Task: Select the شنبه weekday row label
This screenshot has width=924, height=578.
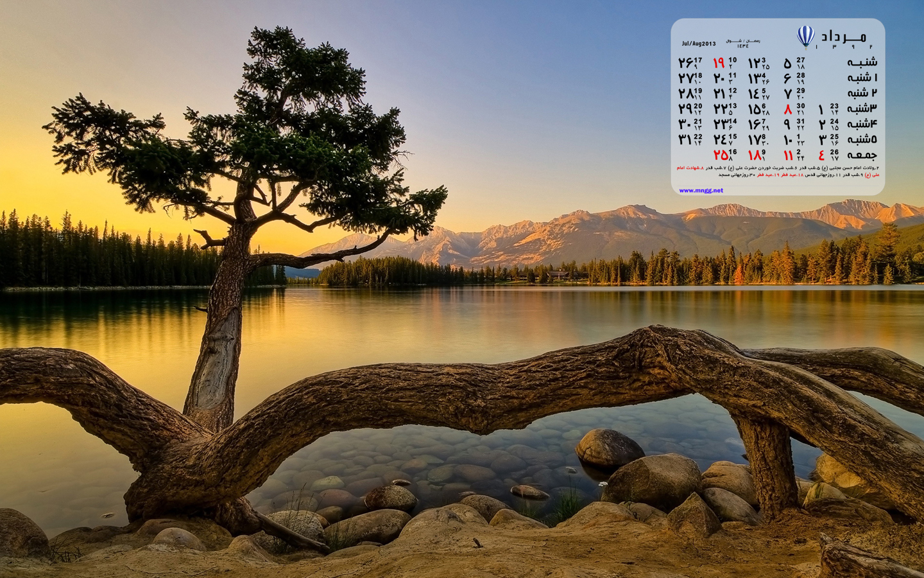Action: pyautogui.click(x=862, y=62)
